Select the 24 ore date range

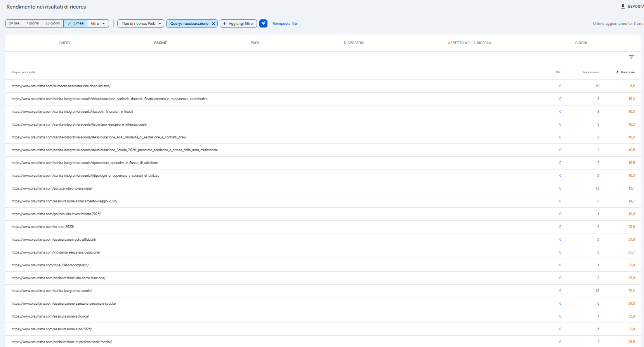click(14, 23)
